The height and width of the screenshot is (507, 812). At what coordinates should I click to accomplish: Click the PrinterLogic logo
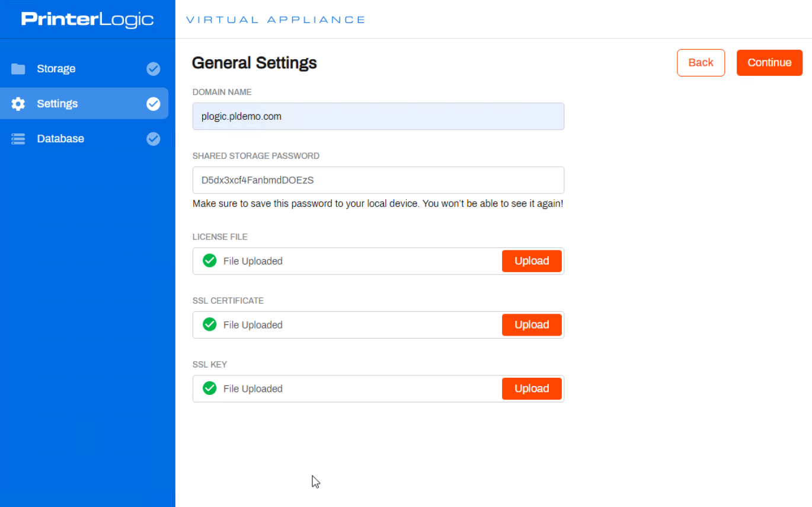coord(87,18)
